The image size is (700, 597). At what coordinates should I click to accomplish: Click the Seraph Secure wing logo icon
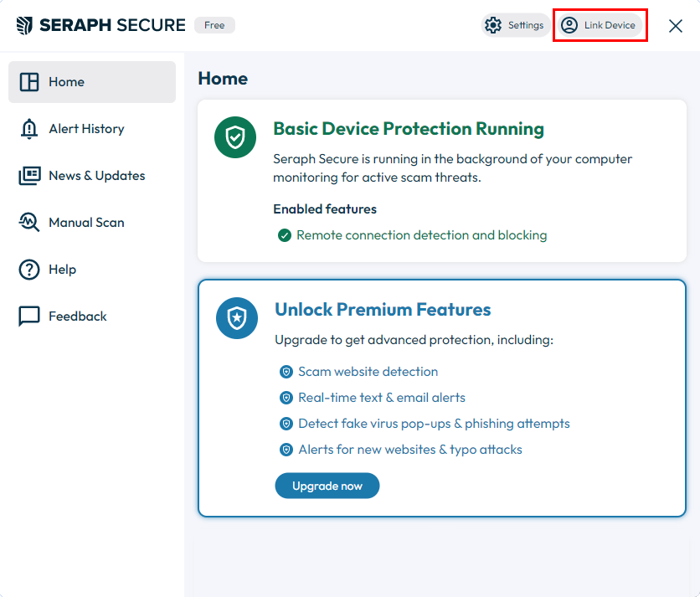[x=24, y=25]
